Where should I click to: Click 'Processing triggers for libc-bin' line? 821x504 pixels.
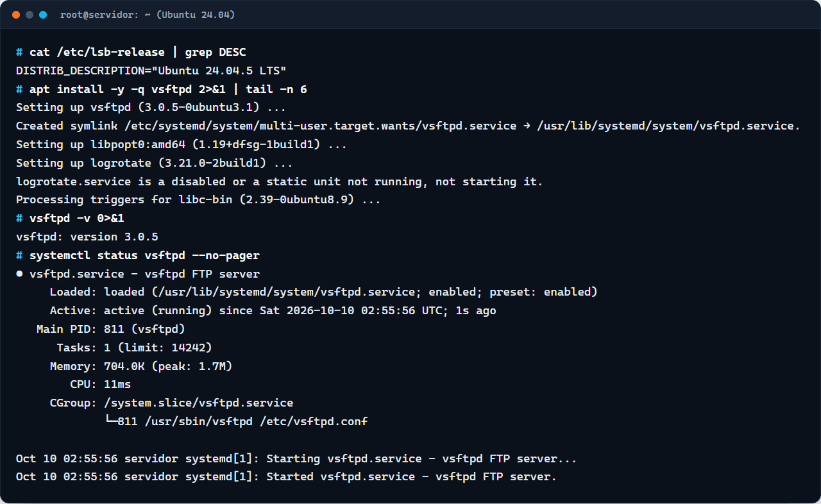pos(198,199)
